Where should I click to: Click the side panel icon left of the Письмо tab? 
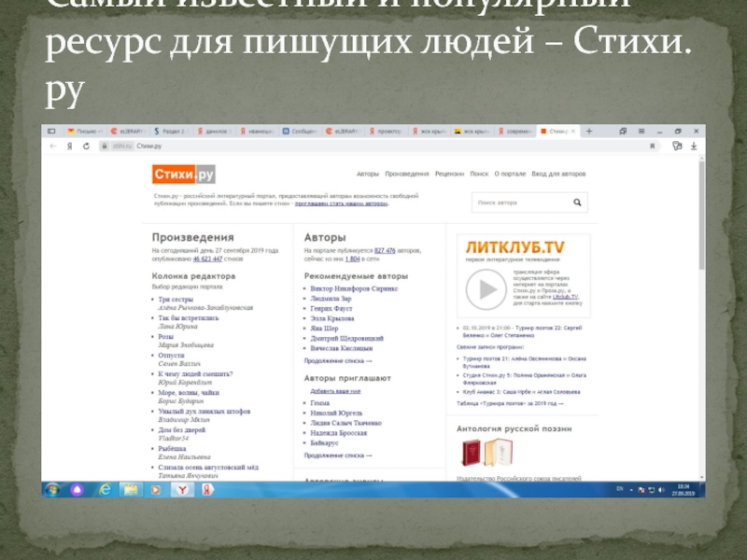click(x=51, y=131)
